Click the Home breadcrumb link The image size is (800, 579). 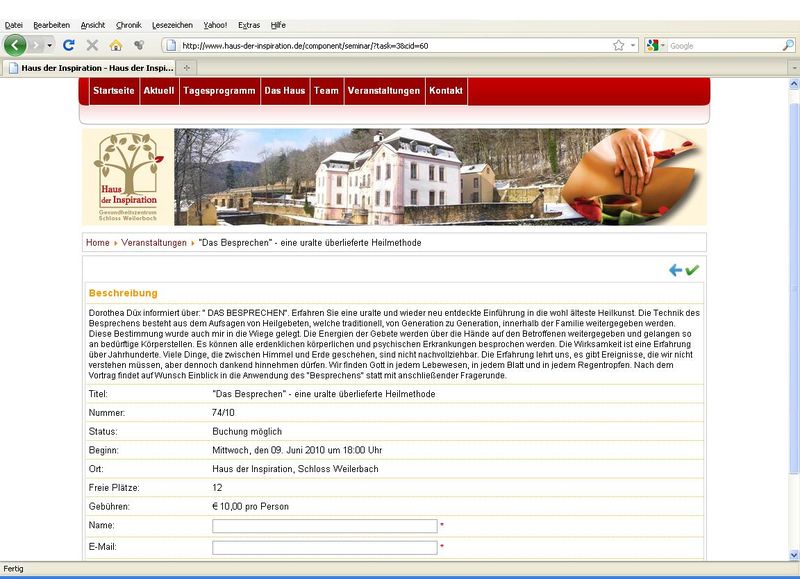point(98,243)
